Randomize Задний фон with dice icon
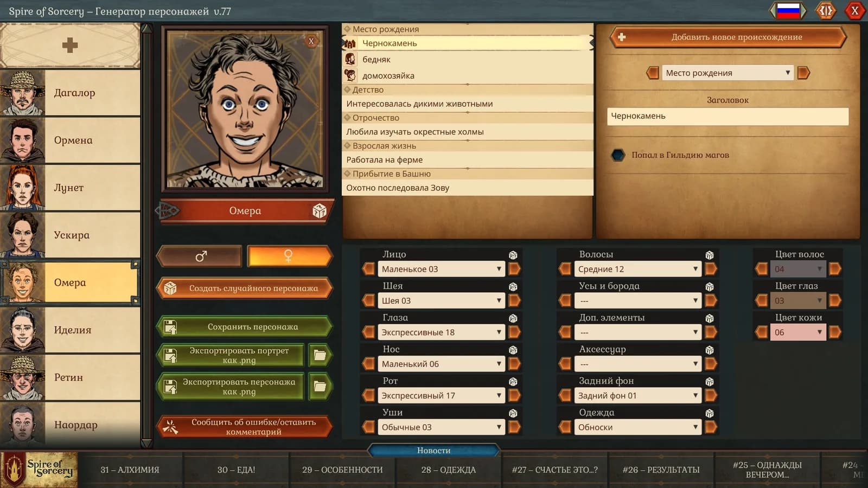The width and height of the screenshot is (868, 488). point(709,382)
